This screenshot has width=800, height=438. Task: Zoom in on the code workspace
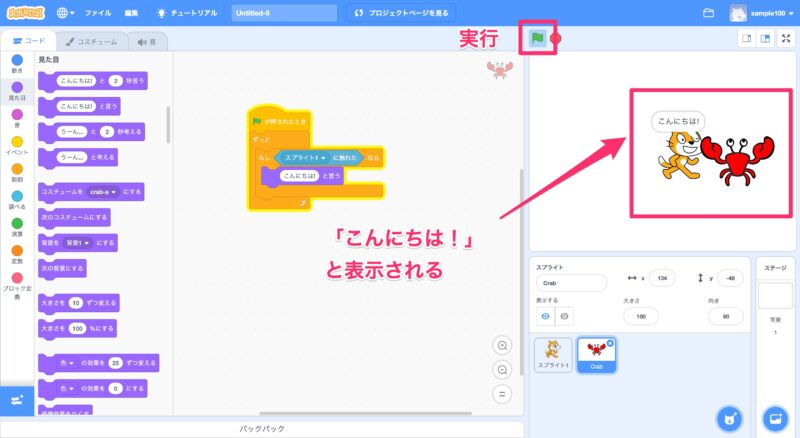pos(502,345)
